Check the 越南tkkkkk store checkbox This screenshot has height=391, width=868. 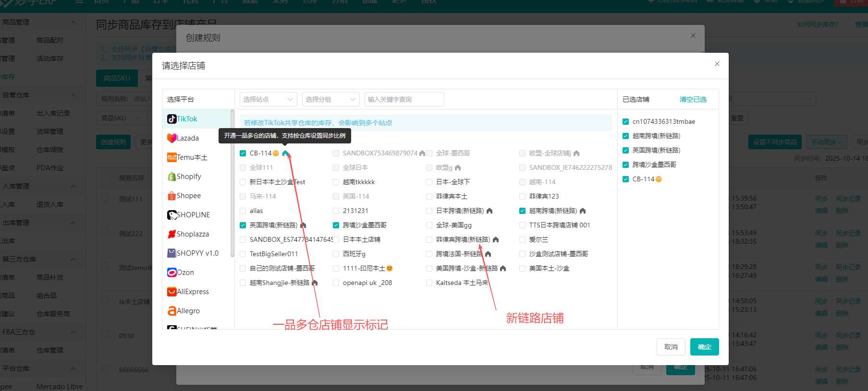click(x=336, y=182)
